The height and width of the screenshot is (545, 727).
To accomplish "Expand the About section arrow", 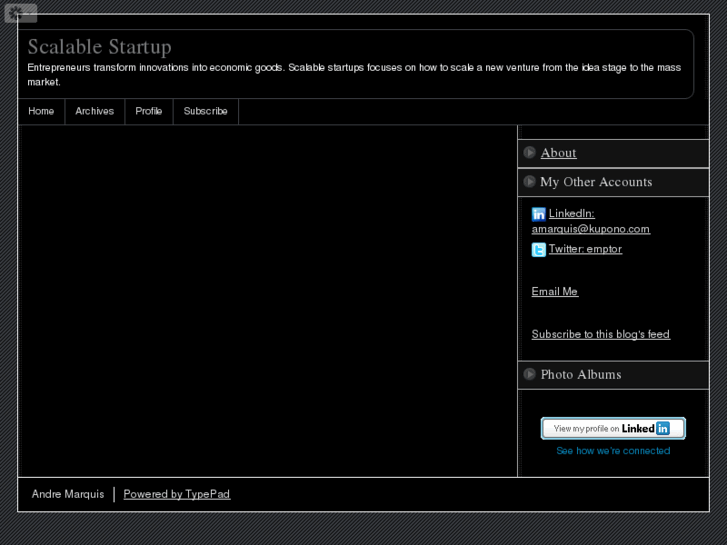I will coord(529,153).
